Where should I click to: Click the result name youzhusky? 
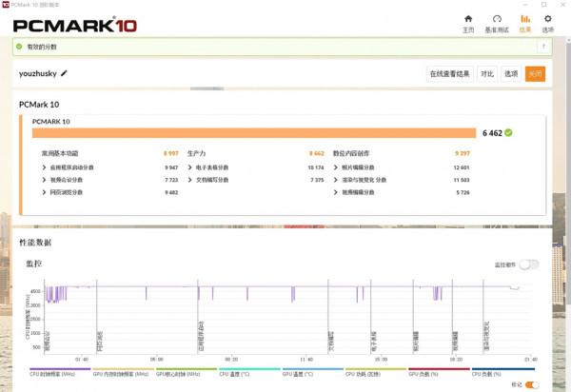pos(38,73)
